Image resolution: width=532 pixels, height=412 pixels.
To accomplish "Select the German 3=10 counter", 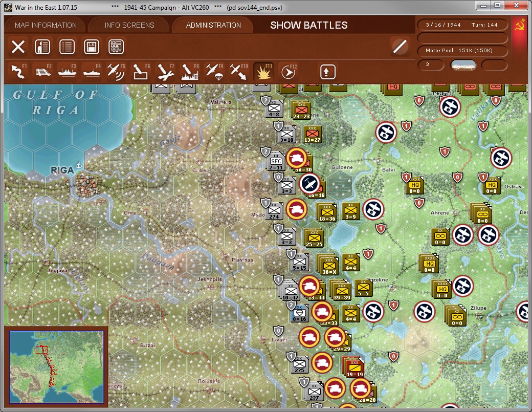I will (286, 135).
